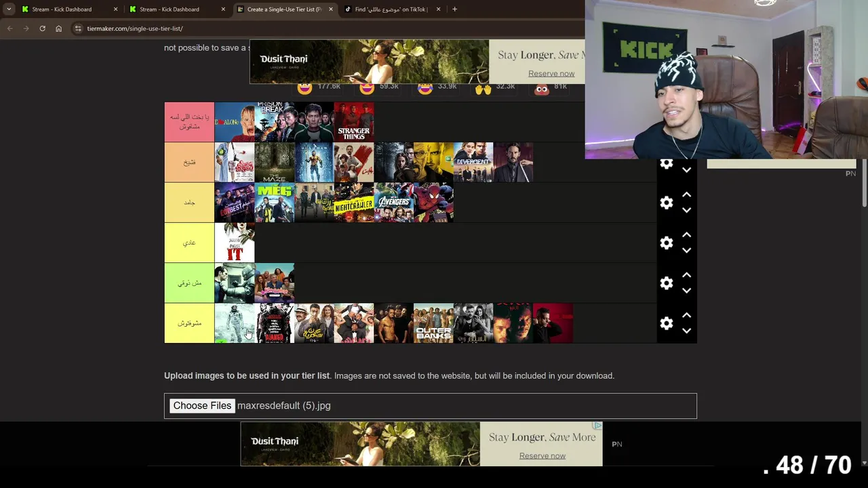The height and width of the screenshot is (488, 868).
Task: Select the EgyBest poster in جامد row
Action: pos(235,203)
